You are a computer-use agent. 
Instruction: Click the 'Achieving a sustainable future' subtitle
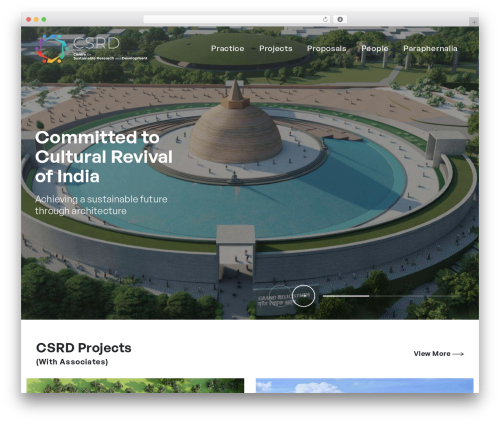101,205
